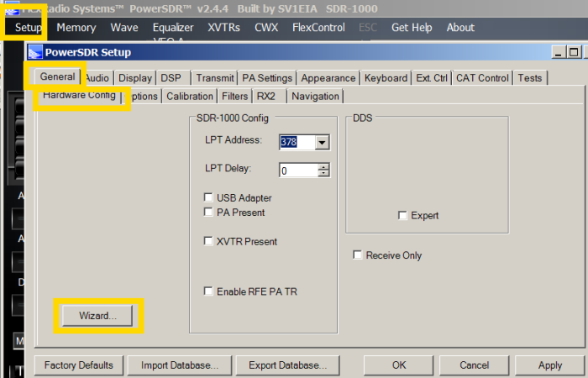Expand the LPT Address dropdown
This screenshot has height=378, width=588.
[322, 143]
